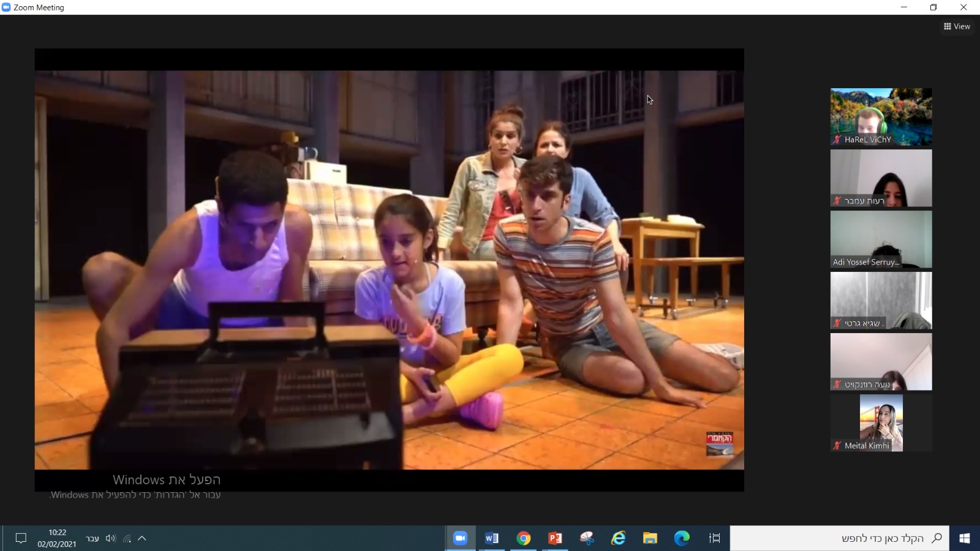This screenshot has width=980, height=551.
Task: Open the notifications action center
Action: tap(21, 538)
